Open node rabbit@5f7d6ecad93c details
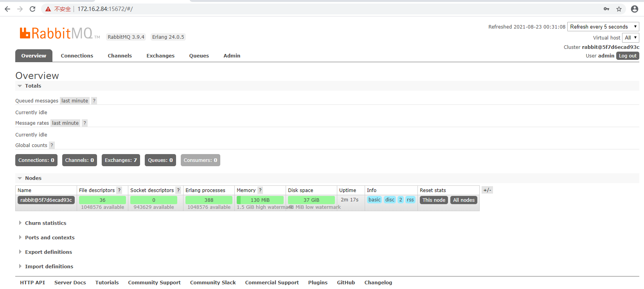Screen dimensions: 644x289 click(x=46, y=200)
